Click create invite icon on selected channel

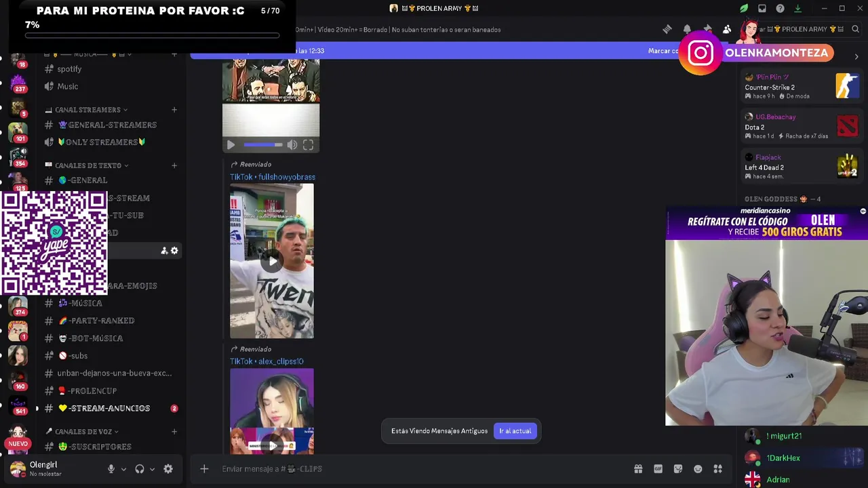tap(164, 251)
